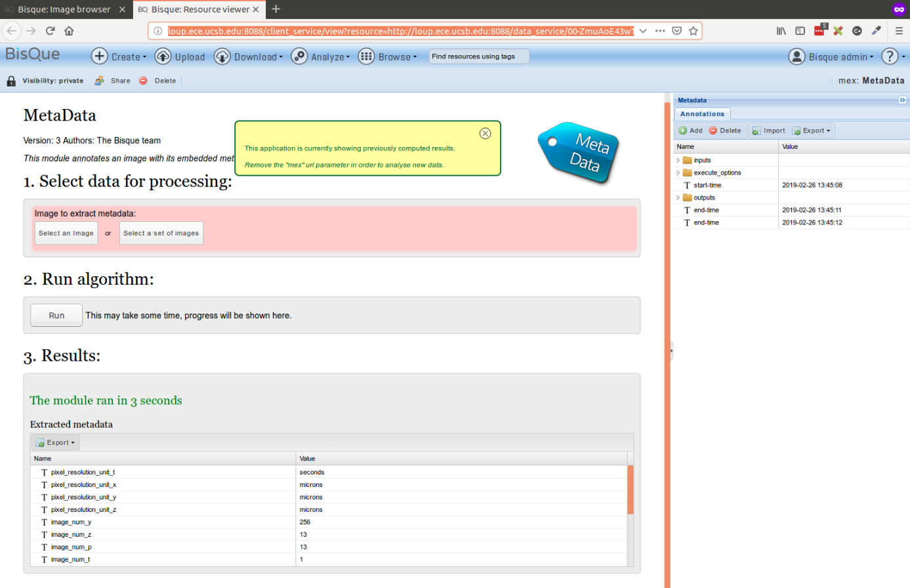
Task: Open the Bisque admin user menu
Action: [x=831, y=56]
